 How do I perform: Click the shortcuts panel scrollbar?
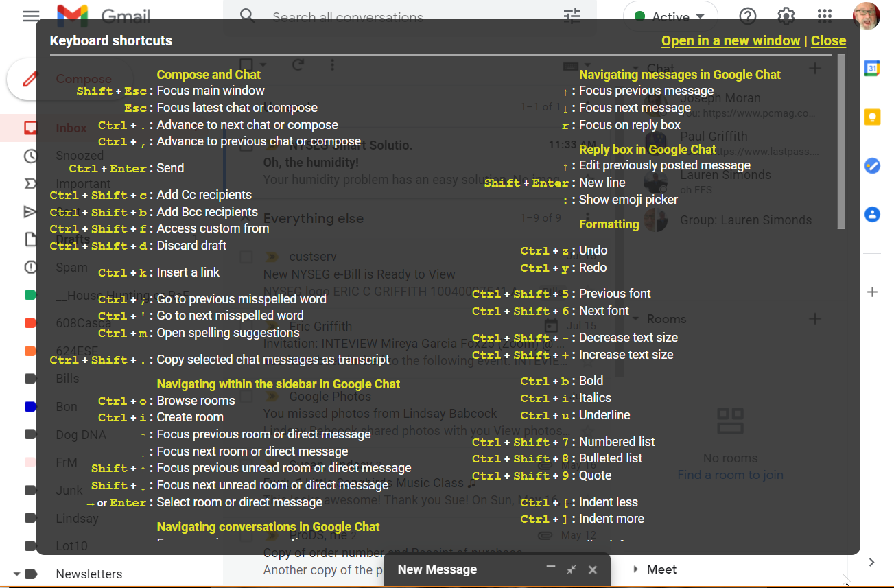[842, 142]
